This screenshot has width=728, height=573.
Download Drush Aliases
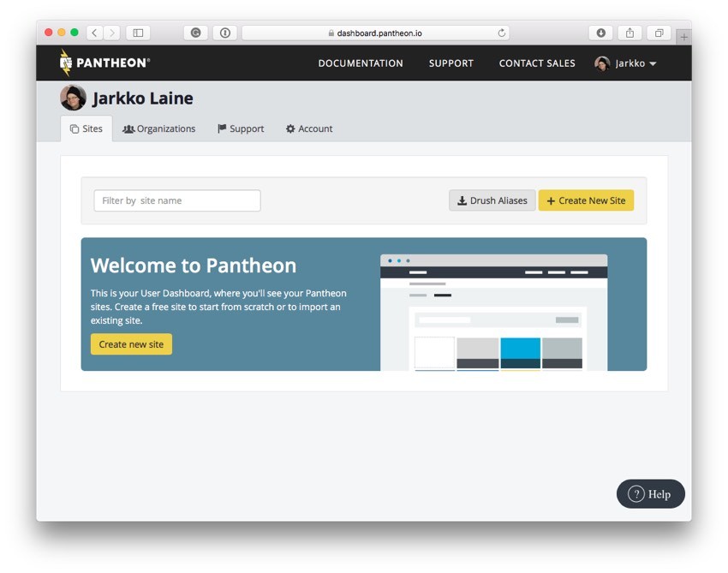tap(492, 200)
